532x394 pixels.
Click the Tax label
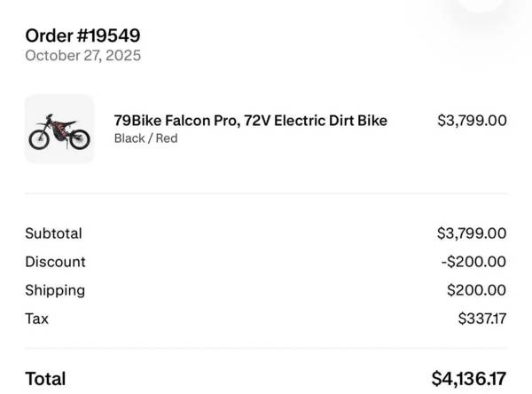click(x=36, y=318)
